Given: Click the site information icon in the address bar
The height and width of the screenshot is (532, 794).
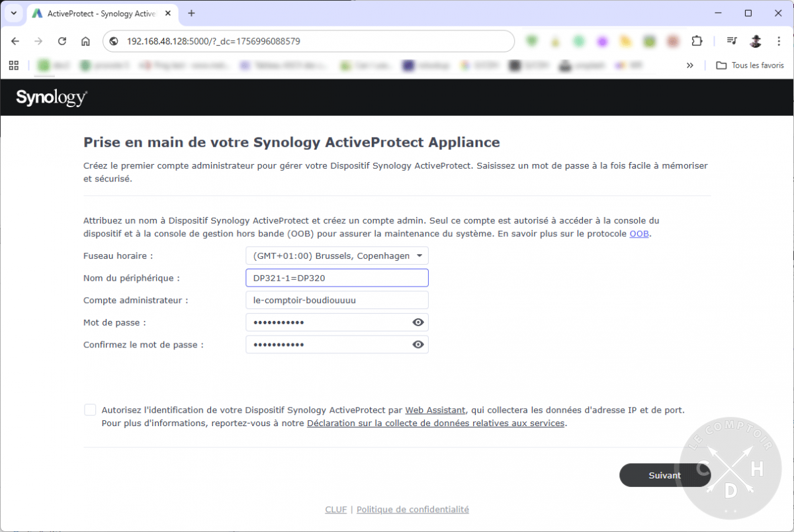Looking at the screenshot, I should click(114, 40).
